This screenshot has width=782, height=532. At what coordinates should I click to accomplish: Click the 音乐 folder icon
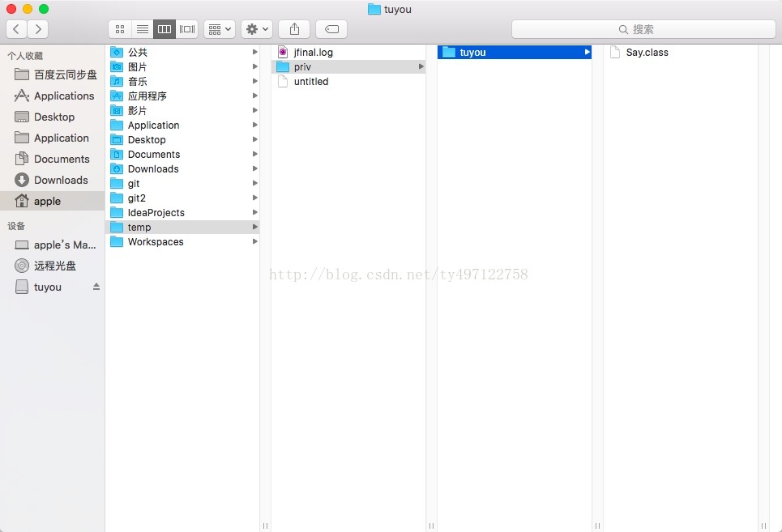[x=117, y=81]
